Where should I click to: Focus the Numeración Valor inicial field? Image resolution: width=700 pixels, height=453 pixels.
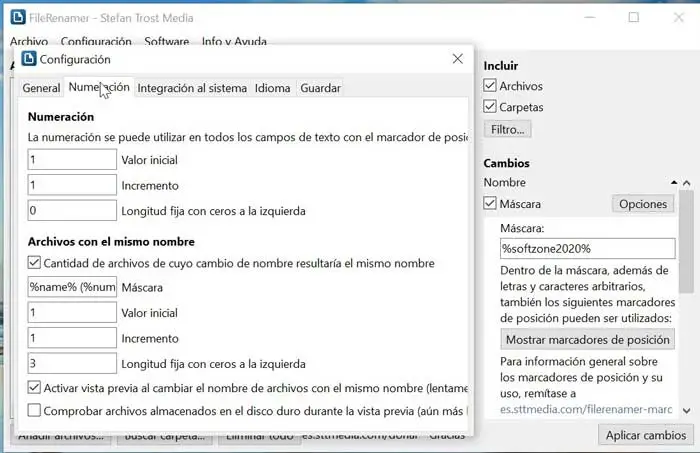[x=72, y=159]
